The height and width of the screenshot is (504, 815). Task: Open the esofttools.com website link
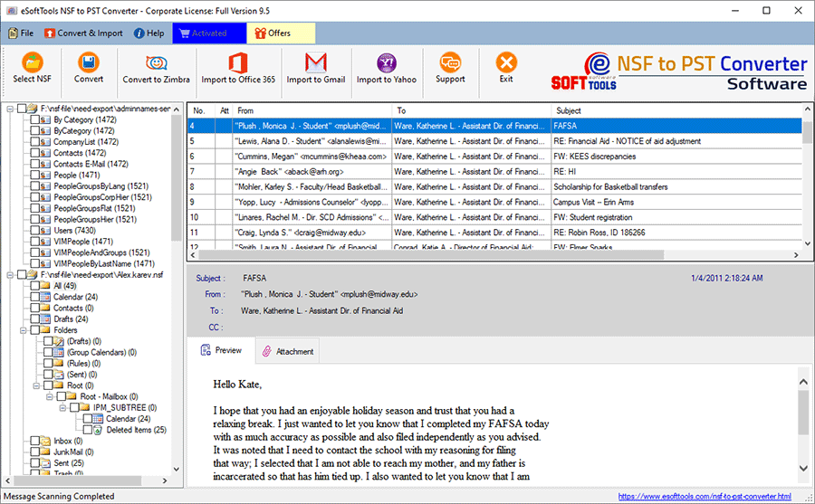pos(705,496)
